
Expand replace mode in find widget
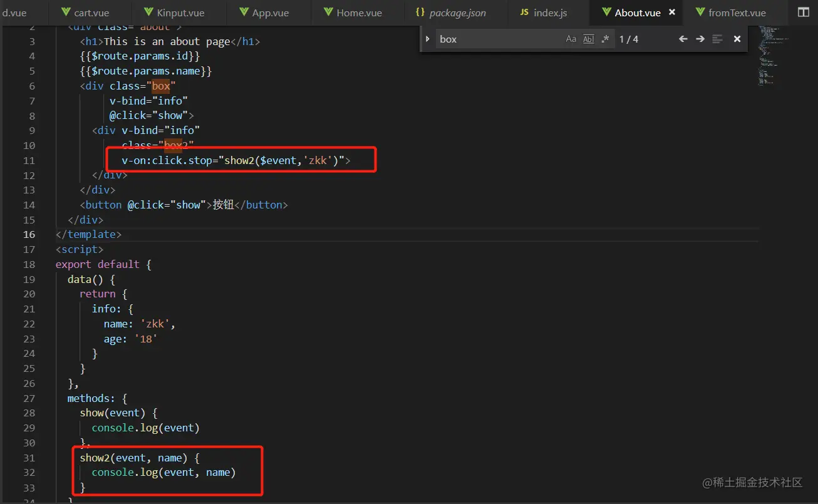point(428,39)
